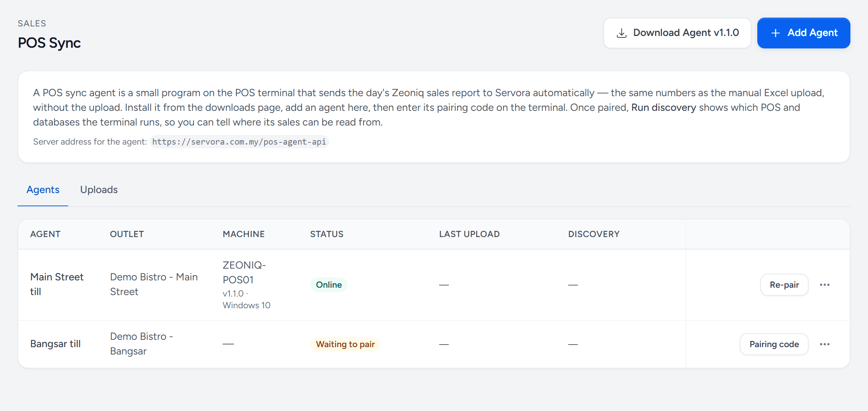This screenshot has width=868, height=411.
Task: Click the Download Agent v1.1.0 button
Action: [677, 33]
